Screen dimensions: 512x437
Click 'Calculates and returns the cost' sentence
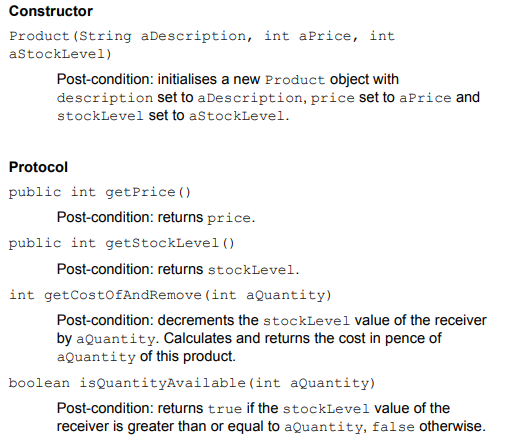(x=302, y=338)
